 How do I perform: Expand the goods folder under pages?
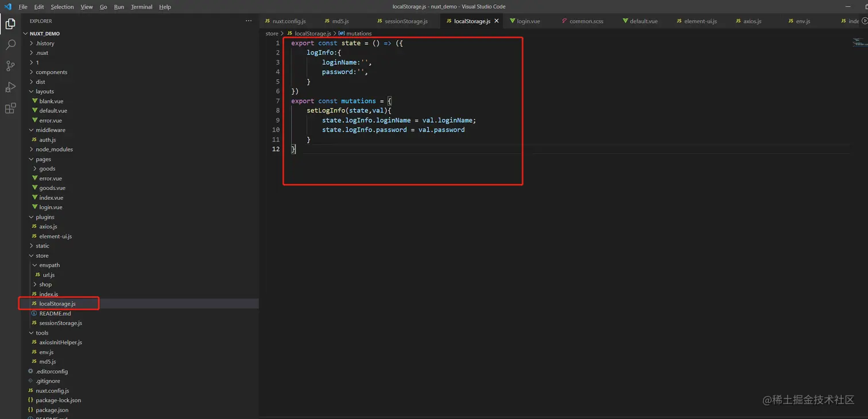pos(47,169)
